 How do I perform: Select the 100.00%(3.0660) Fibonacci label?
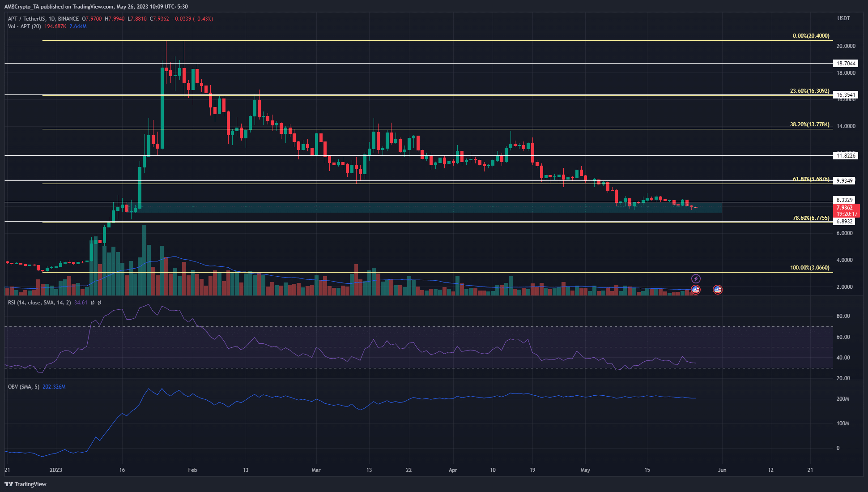tap(809, 268)
